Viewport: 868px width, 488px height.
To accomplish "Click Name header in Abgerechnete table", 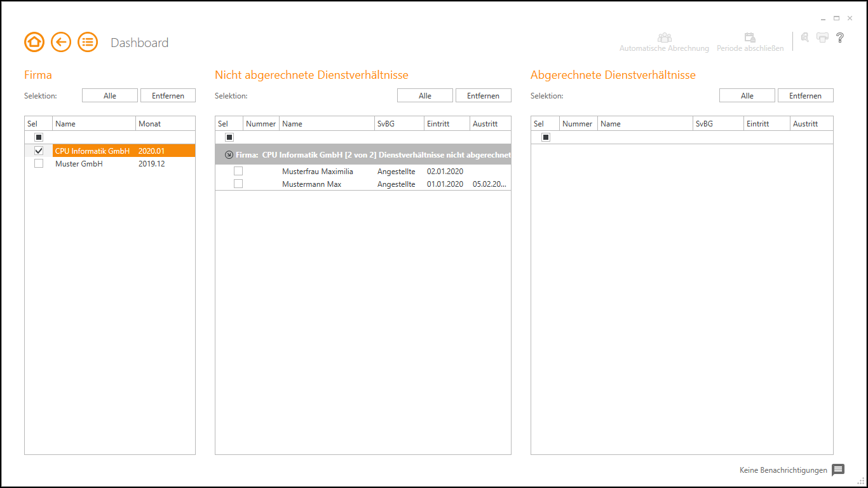I will [x=645, y=123].
